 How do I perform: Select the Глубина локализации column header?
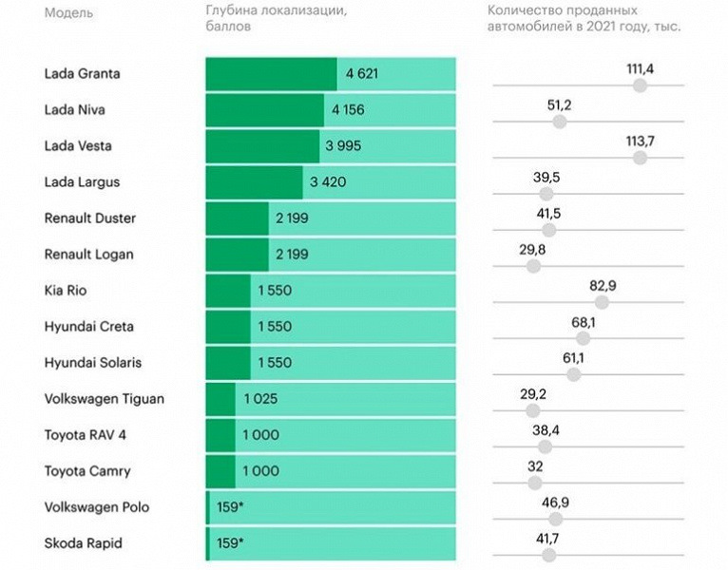(277, 18)
